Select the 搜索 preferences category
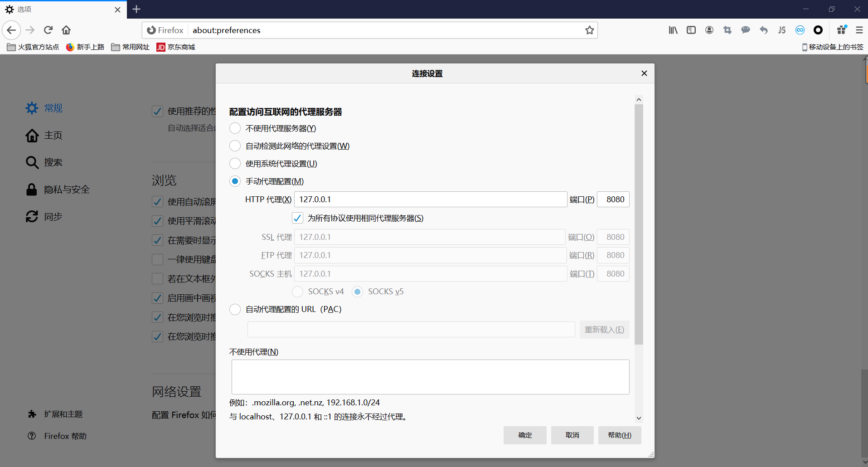Screen dimensions: 868x467 tap(44, 162)
